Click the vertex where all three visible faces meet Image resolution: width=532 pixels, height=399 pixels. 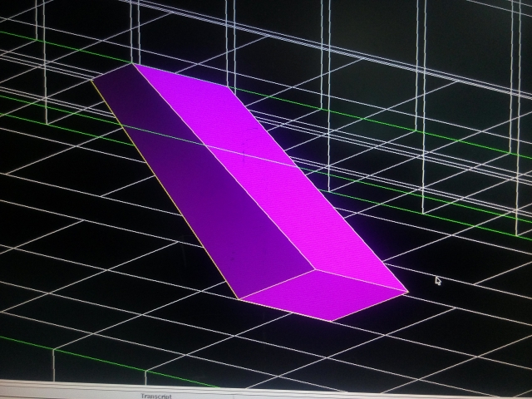pos(314,270)
